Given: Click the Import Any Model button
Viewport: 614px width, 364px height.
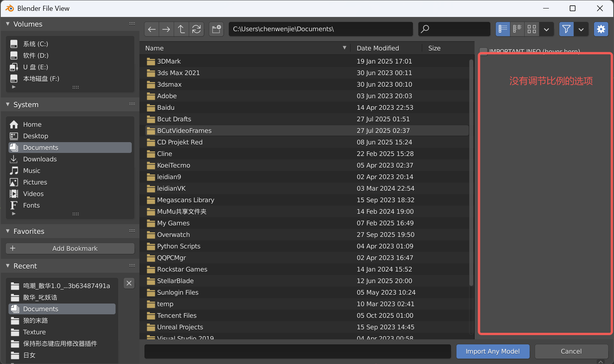Looking at the screenshot, I should [x=492, y=351].
